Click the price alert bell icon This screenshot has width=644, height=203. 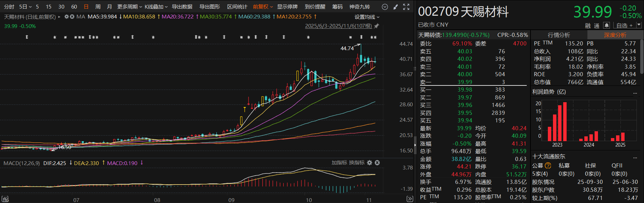click(x=606, y=25)
